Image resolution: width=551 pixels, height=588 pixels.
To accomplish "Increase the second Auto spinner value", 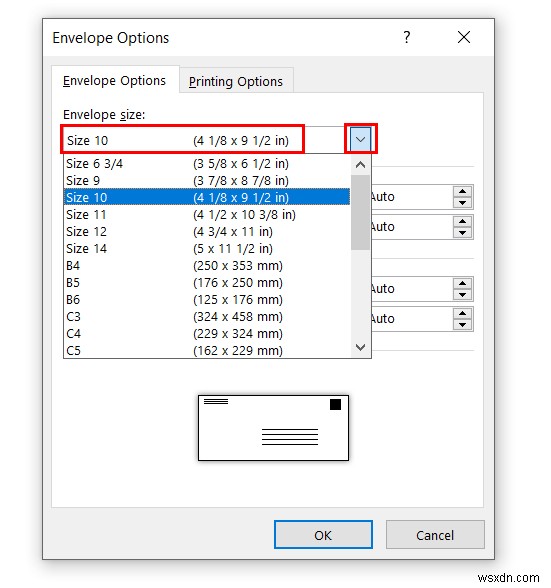I will [x=462, y=221].
